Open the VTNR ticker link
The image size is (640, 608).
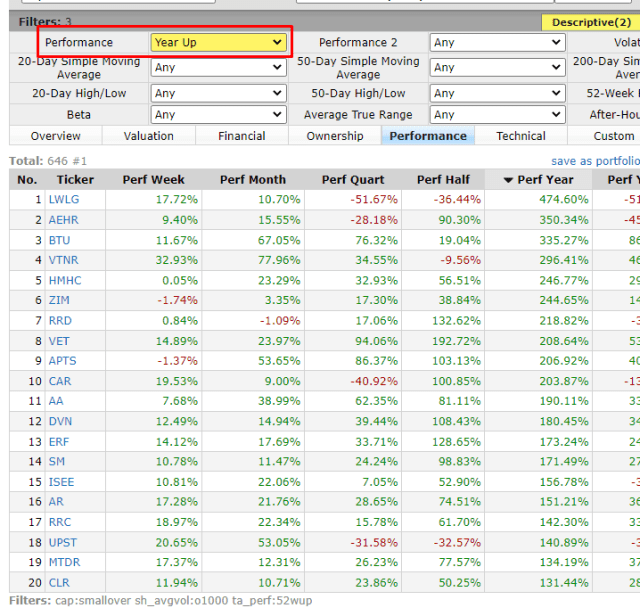pos(64,260)
